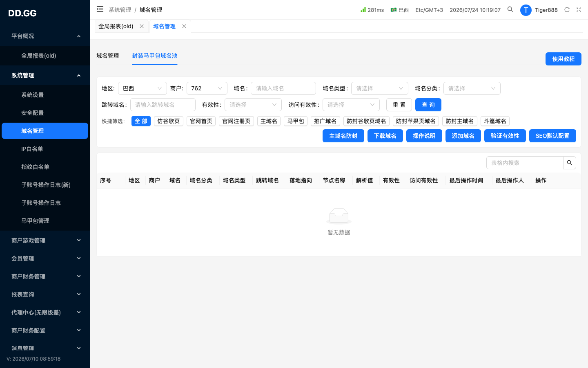Switch to the 全局报表(old) page tab
Image resolution: width=588 pixels, height=368 pixels.
pyautogui.click(x=116, y=26)
